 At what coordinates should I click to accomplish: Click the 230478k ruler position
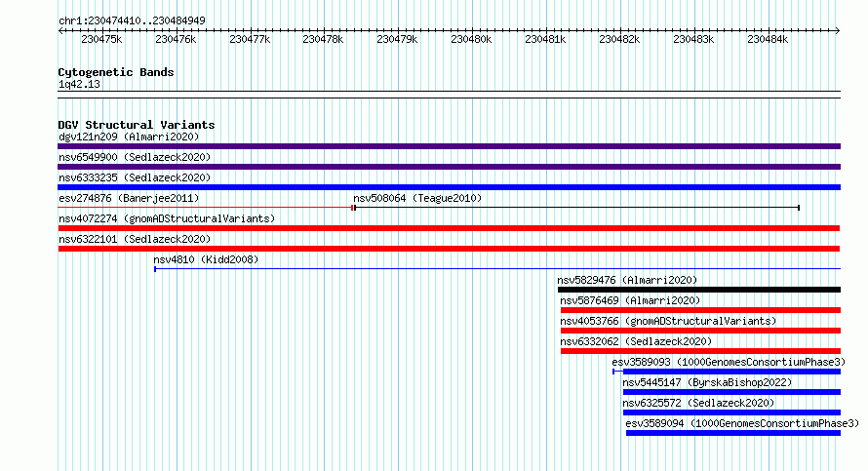(323, 39)
